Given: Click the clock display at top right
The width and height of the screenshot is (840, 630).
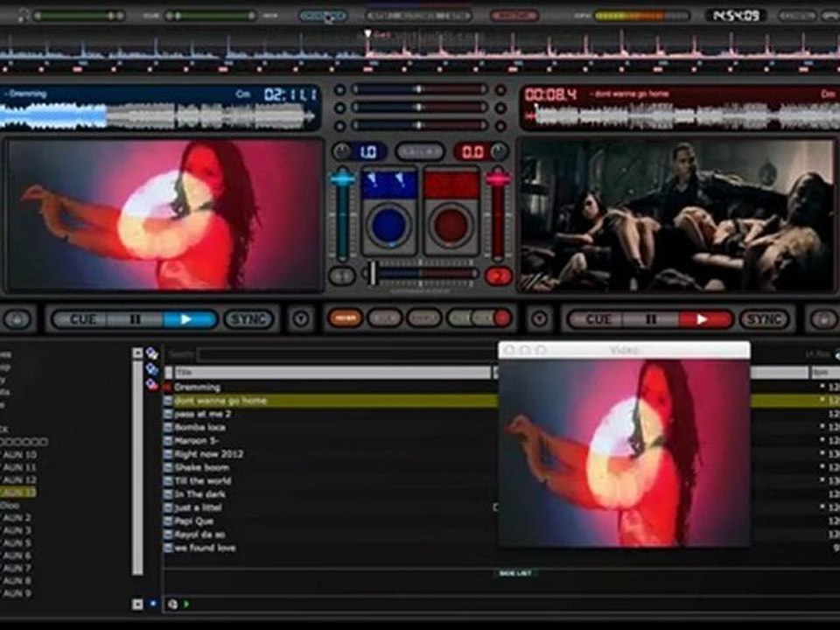Looking at the screenshot, I should 737,16.
